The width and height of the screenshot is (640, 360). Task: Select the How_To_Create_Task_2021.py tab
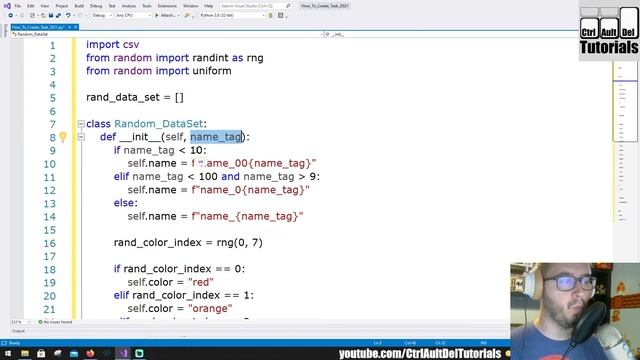[38, 27]
